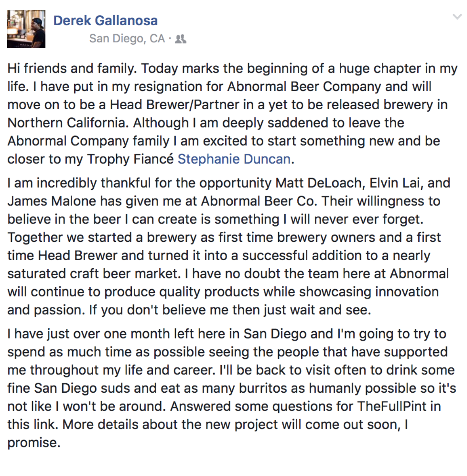Click the Derek Gallanosa name link
Viewport: 467px width, 476px height.
[x=105, y=21]
